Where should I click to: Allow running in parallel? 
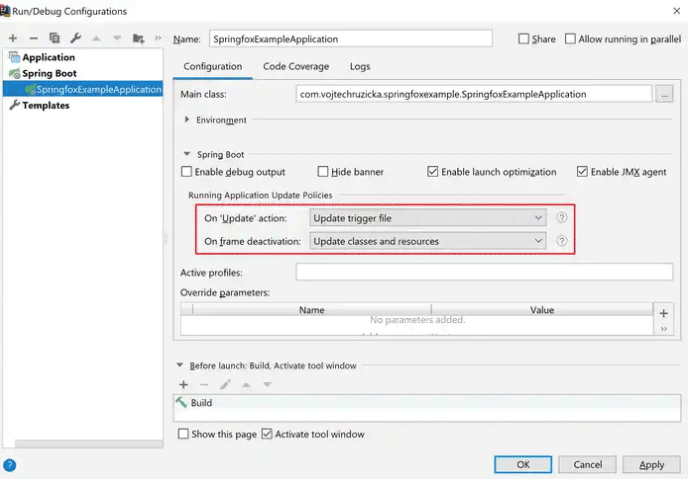tap(570, 39)
